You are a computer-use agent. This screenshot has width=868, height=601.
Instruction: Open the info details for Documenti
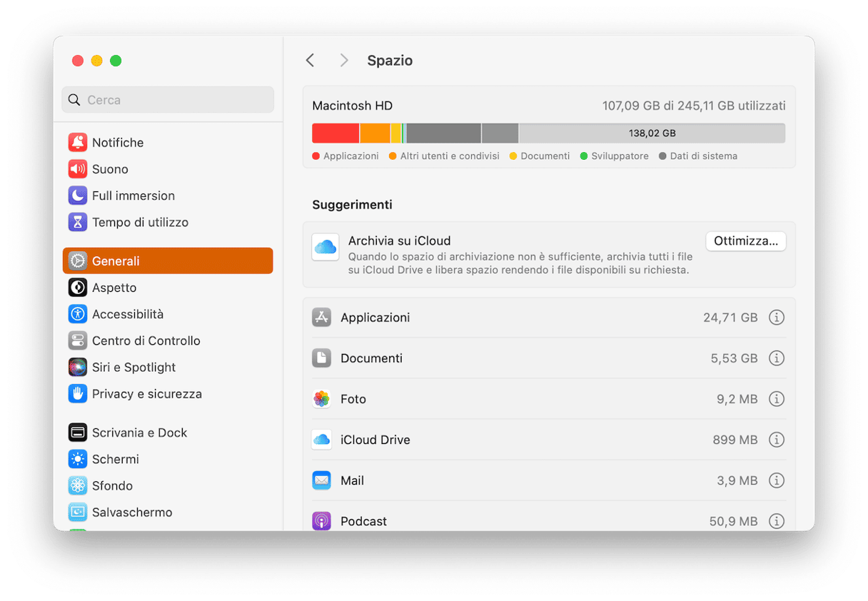(x=777, y=358)
